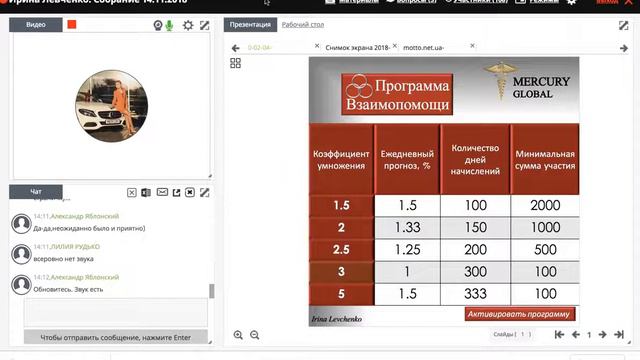This screenshot has height=360, width=640.
Task: Jump to the last slide
Action: tap(619, 335)
